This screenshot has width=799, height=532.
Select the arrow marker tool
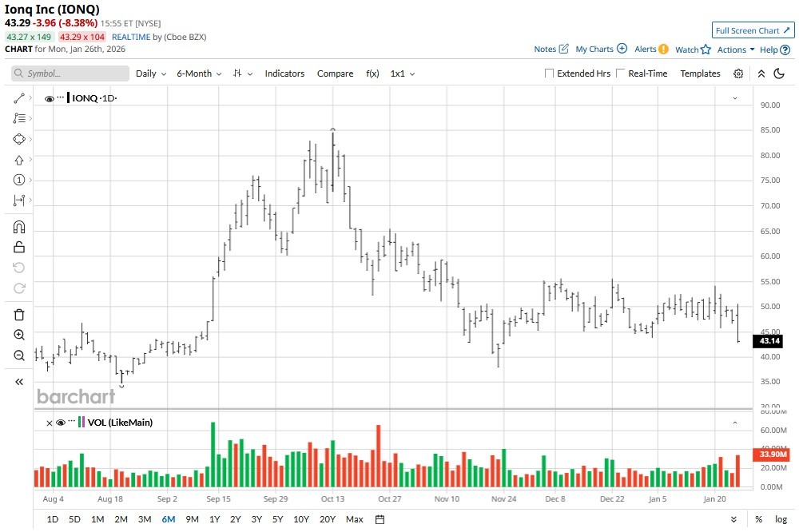[19, 160]
